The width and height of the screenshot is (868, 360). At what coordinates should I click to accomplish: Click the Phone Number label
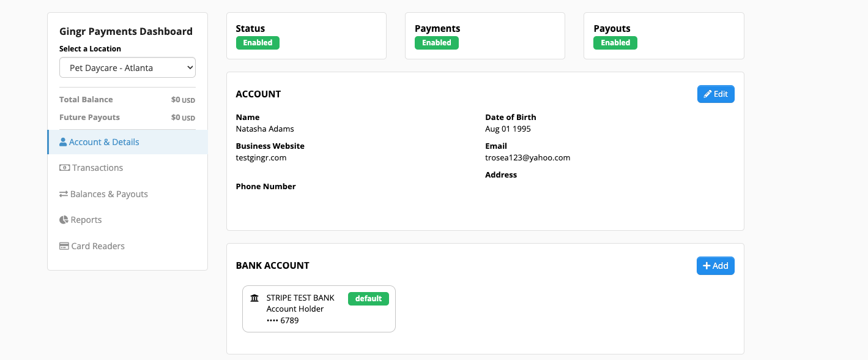[x=265, y=187]
